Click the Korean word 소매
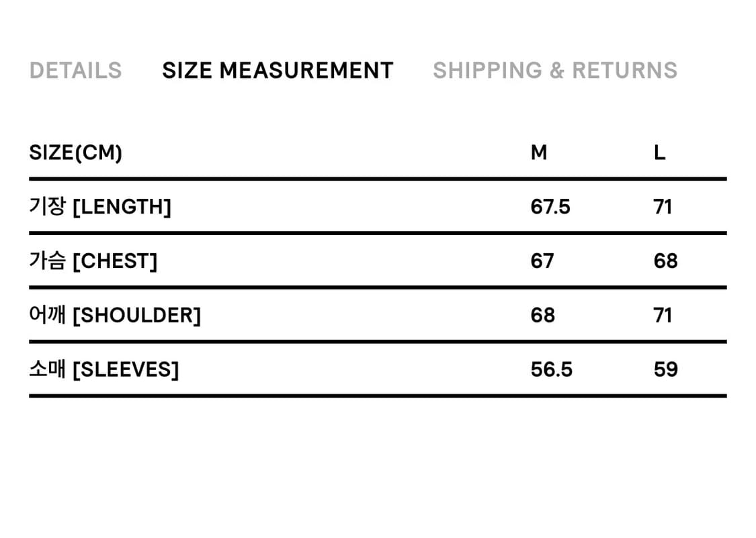 pos(47,369)
